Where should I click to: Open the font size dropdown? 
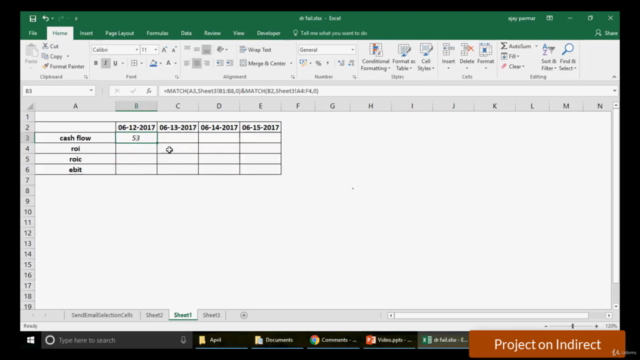(x=156, y=50)
